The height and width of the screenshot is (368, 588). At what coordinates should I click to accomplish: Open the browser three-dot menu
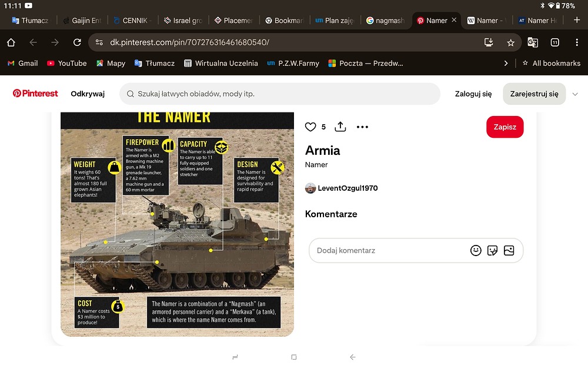pos(577,42)
